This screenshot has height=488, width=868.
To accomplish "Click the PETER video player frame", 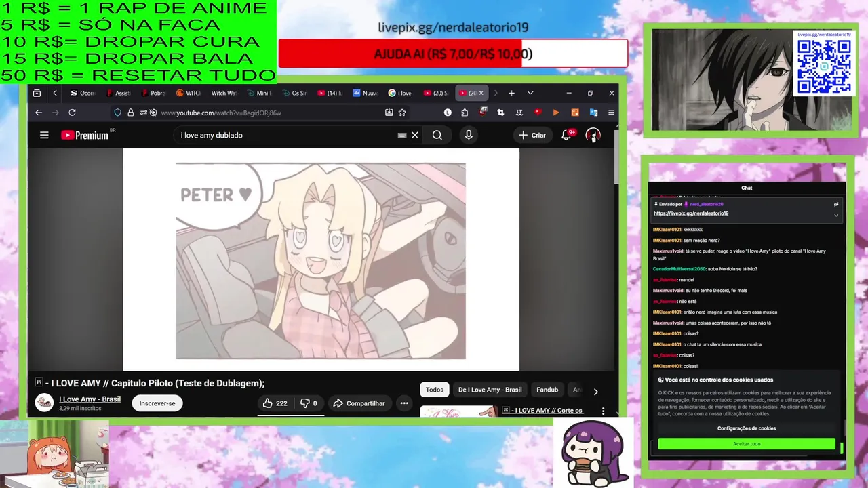I will click(x=321, y=260).
